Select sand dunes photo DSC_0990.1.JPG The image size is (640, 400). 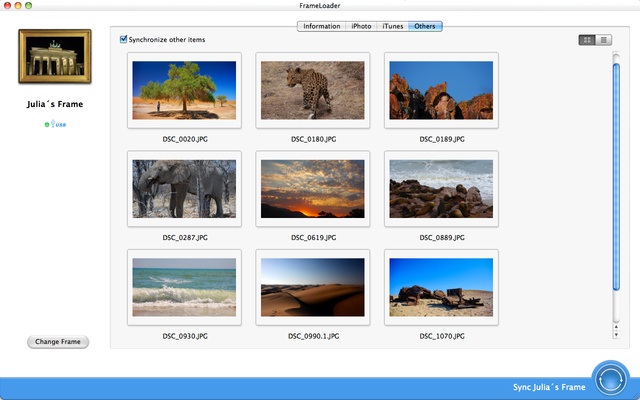coord(313,287)
